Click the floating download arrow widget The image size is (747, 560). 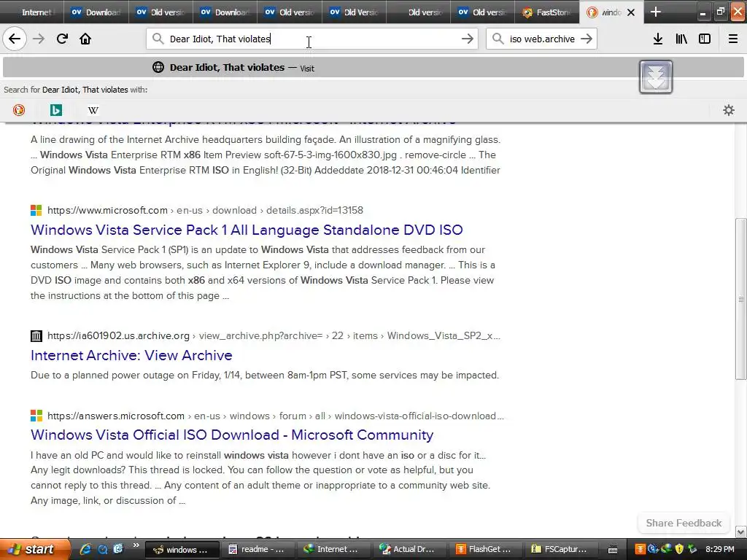tap(656, 77)
